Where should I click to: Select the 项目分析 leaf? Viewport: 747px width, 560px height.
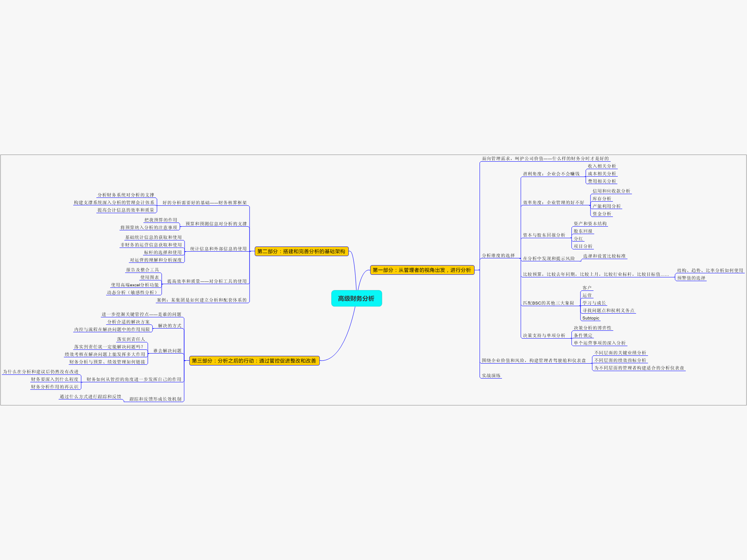[x=583, y=246]
